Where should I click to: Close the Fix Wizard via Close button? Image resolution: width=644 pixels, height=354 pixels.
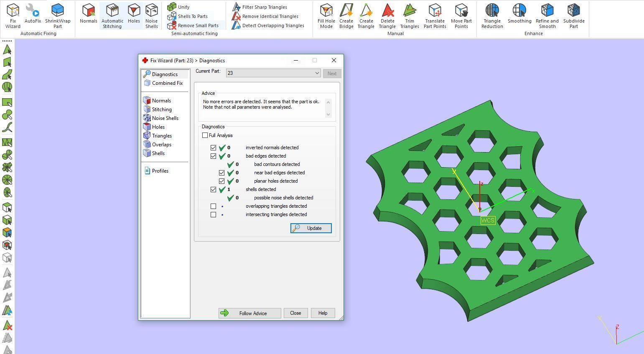coord(295,313)
